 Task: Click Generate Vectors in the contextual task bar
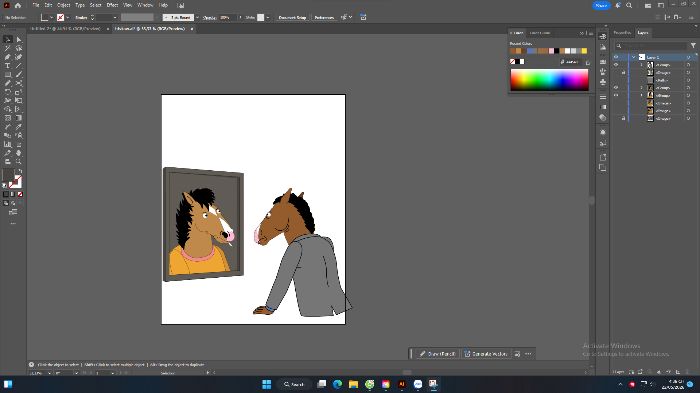485,354
